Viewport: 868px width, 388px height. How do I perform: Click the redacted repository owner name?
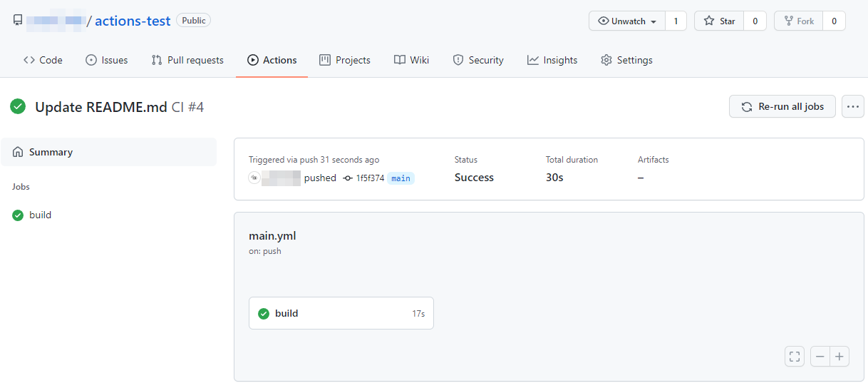pos(56,21)
